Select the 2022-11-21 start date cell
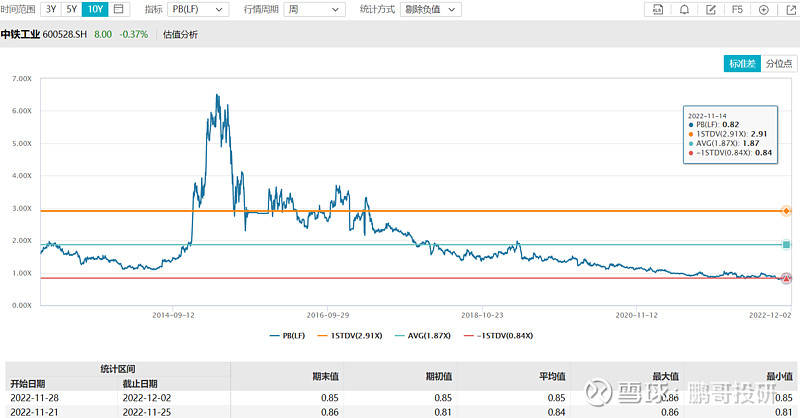 pyautogui.click(x=34, y=412)
